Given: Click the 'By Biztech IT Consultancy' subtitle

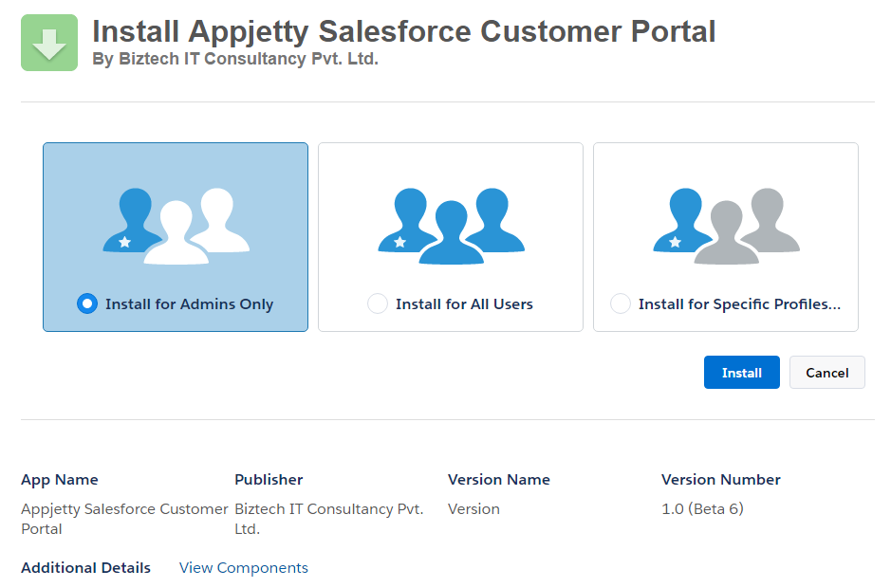Looking at the screenshot, I should [x=235, y=60].
